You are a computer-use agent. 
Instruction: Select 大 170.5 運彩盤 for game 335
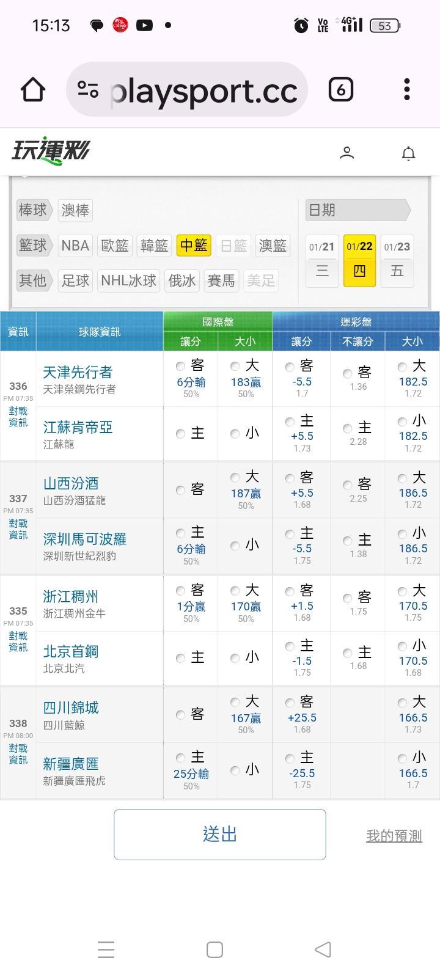pyautogui.click(x=402, y=591)
